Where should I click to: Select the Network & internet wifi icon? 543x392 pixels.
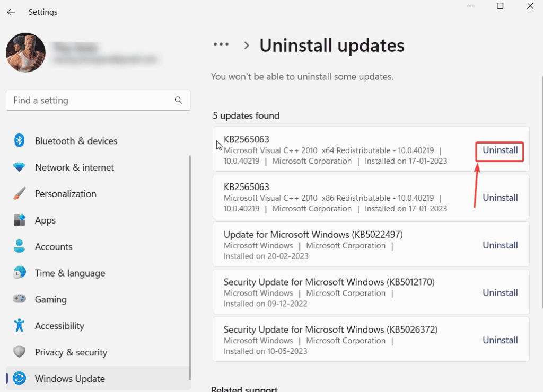pyautogui.click(x=20, y=167)
